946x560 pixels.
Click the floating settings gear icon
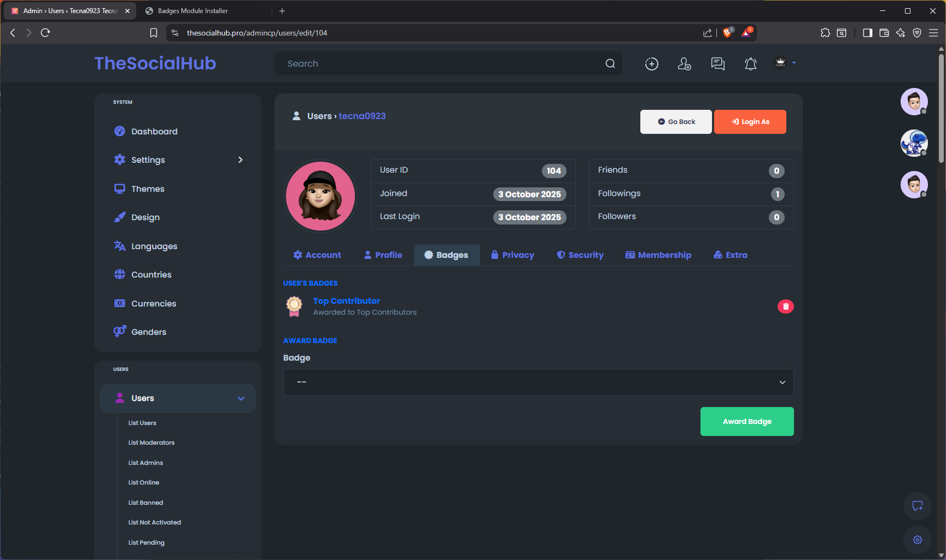pyautogui.click(x=917, y=540)
